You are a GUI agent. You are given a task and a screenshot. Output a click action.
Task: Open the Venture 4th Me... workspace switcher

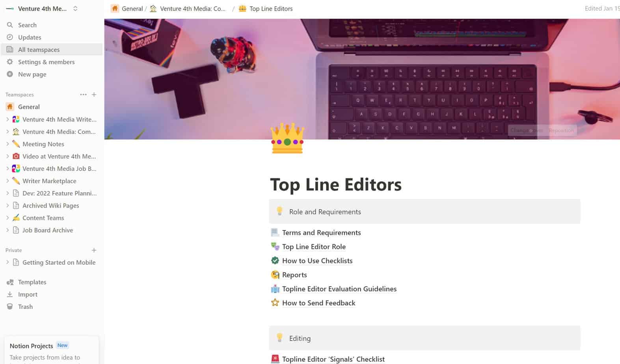tap(42, 8)
